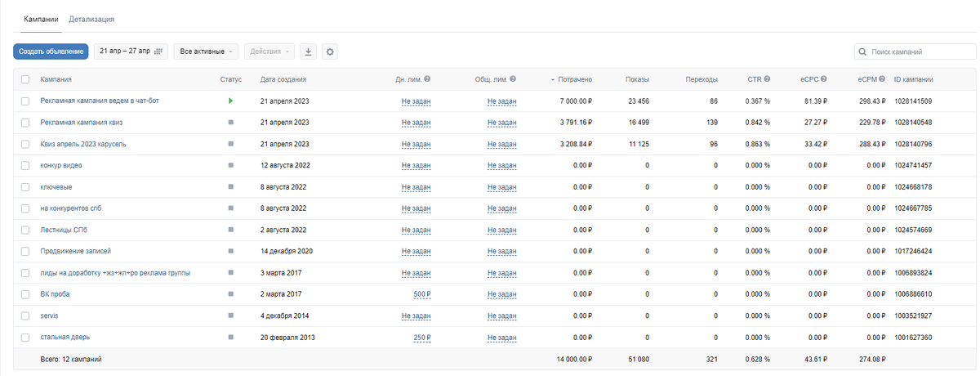The image size is (980, 376).
Task: Click help icon next to eCPM
Action: point(883,79)
